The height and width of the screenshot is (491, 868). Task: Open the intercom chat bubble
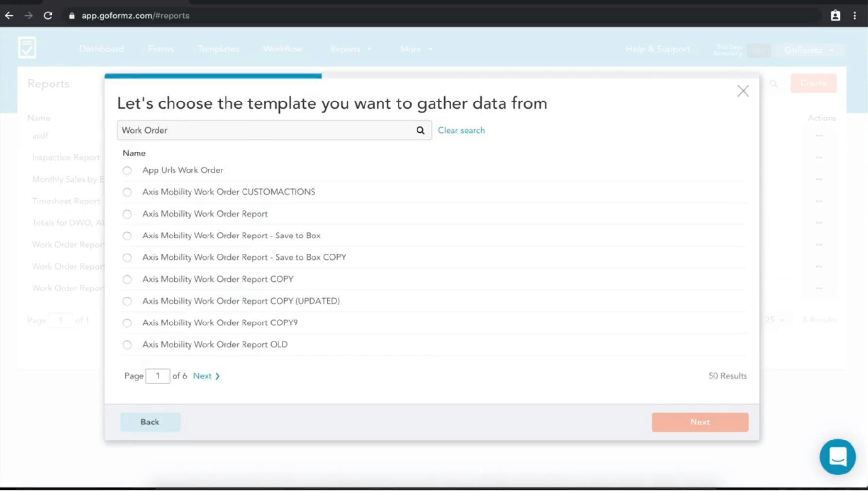click(837, 457)
